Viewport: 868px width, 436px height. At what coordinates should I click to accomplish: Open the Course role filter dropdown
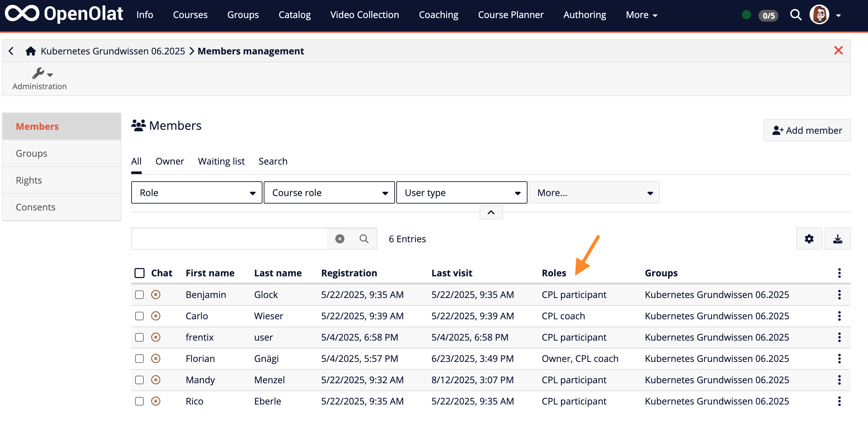tap(329, 192)
